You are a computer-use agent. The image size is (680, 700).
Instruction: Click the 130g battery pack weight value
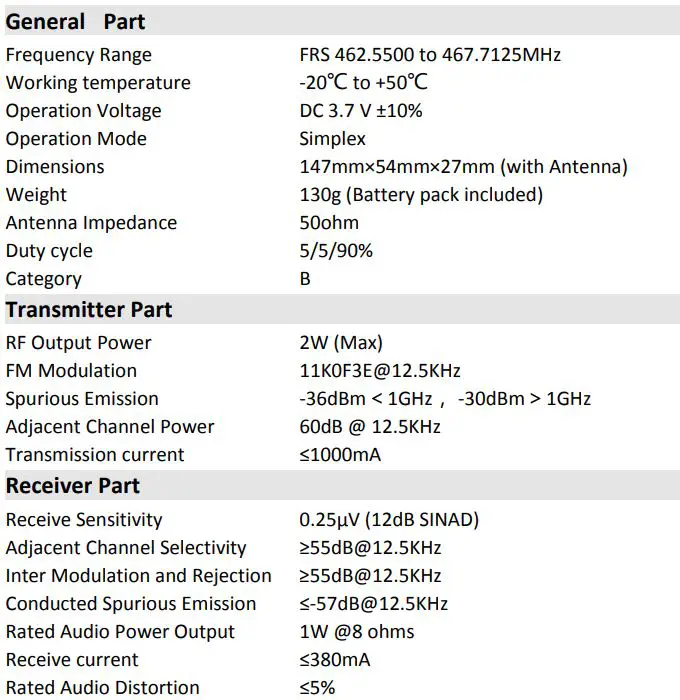click(x=421, y=195)
